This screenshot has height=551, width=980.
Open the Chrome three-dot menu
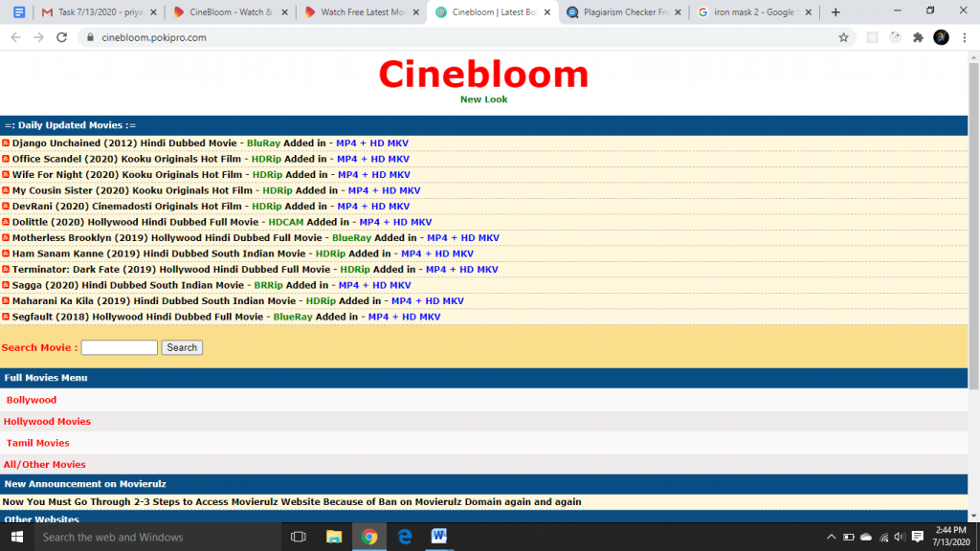point(966,37)
